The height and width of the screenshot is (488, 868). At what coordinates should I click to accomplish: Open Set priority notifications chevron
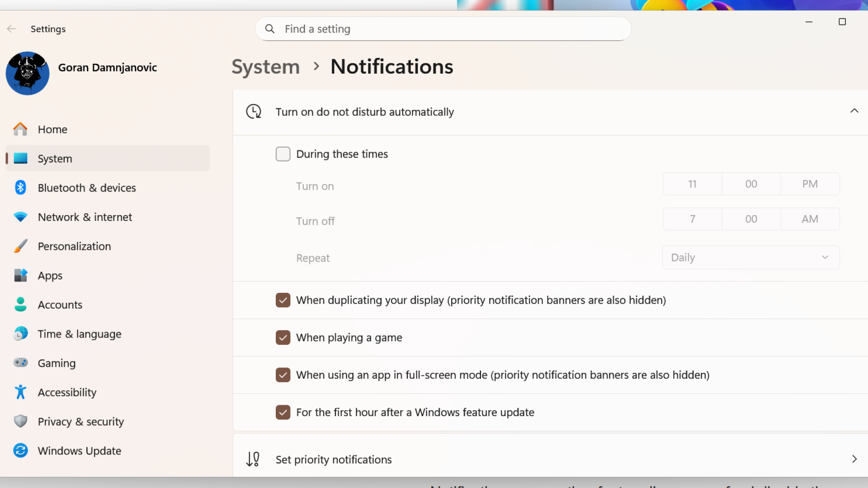(x=854, y=459)
